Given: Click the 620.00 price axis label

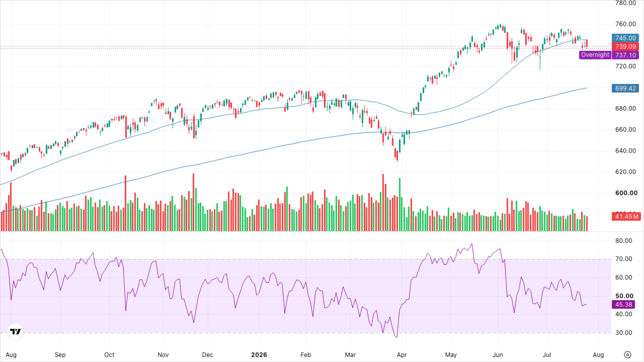Looking at the screenshot, I should 625,172.
